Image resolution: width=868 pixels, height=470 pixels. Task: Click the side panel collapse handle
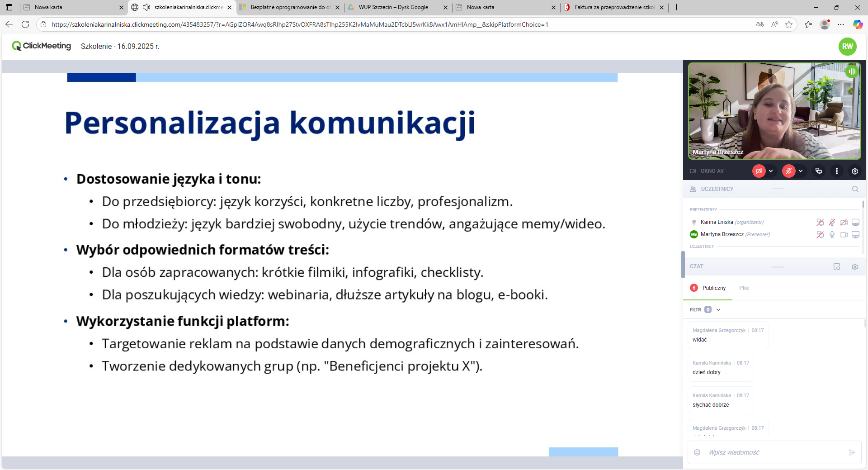click(x=683, y=265)
